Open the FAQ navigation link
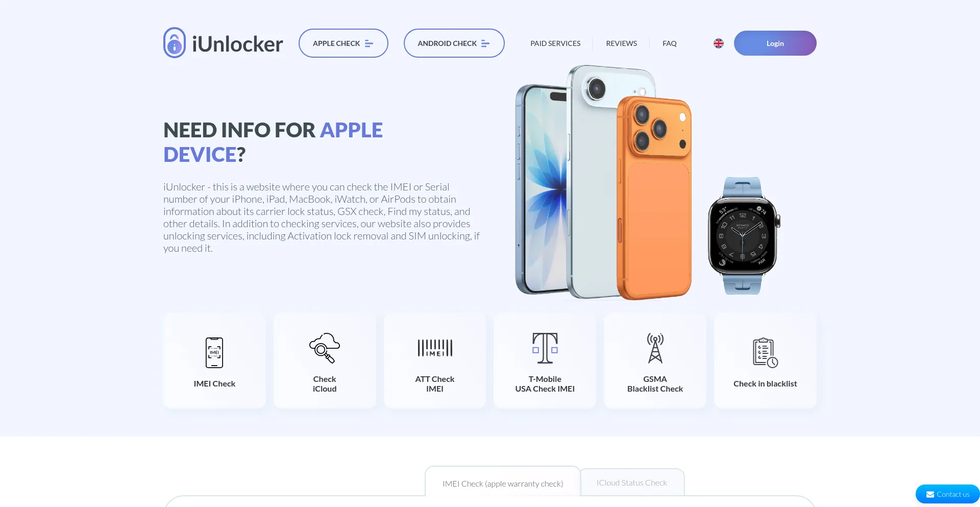Screen dimensions: 980x507 point(670,43)
